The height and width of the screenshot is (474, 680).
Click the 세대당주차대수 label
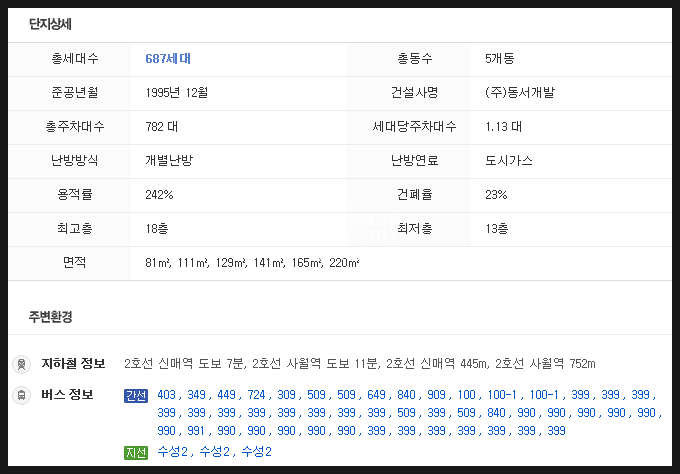coord(415,126)
